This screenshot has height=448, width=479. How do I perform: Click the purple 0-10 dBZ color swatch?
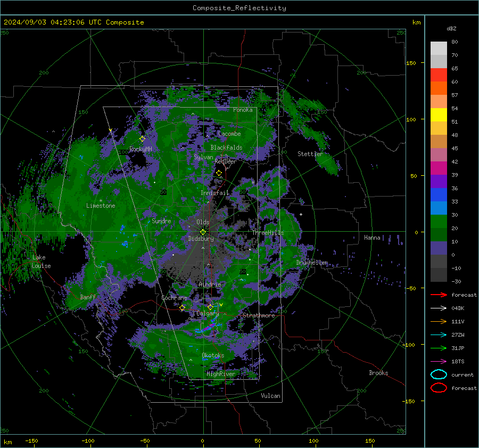pyautogui.click(x=439, y=248)
